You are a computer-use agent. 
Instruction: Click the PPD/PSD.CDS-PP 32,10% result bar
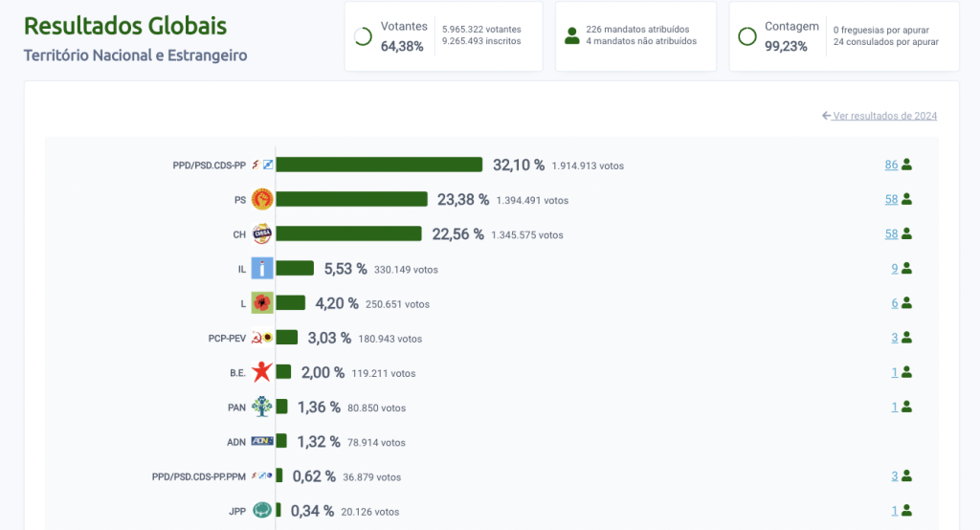[379, 165]
